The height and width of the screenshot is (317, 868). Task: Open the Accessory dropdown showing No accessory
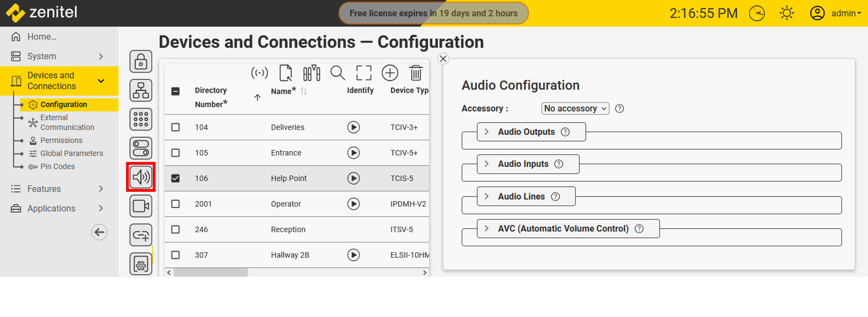pos(575,109)
